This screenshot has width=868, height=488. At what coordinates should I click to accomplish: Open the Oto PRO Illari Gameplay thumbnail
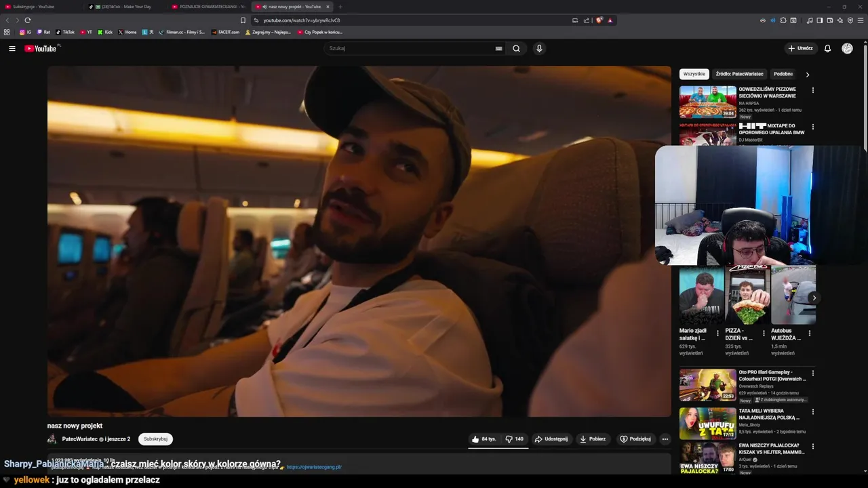coord(708,385)
